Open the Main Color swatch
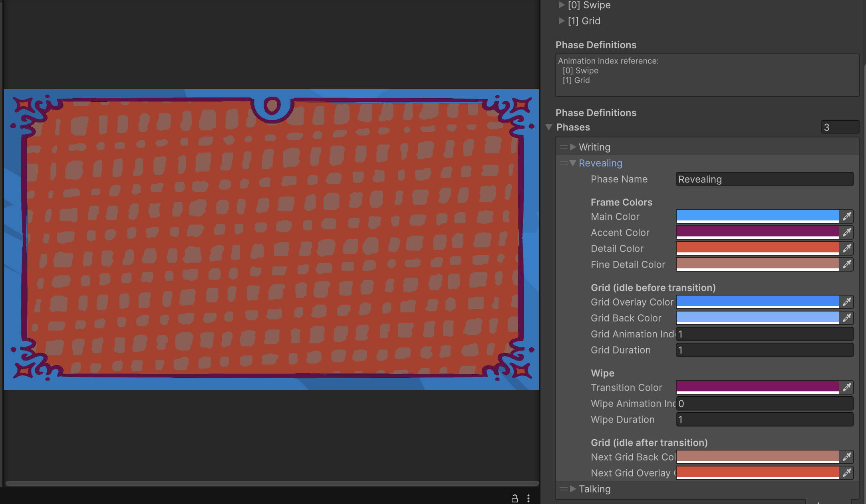This screenshot has height=504, width=866. (x=757, y=216)
